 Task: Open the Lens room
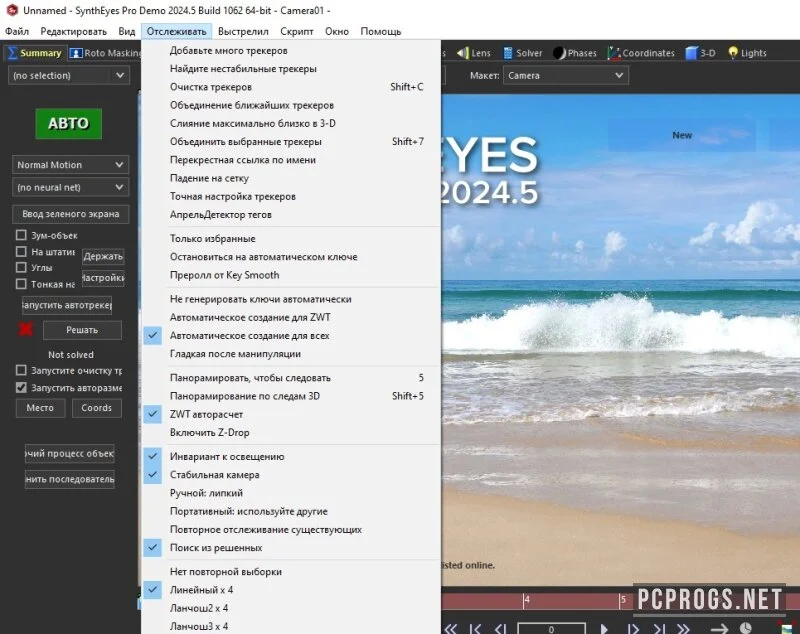point(473,53)
